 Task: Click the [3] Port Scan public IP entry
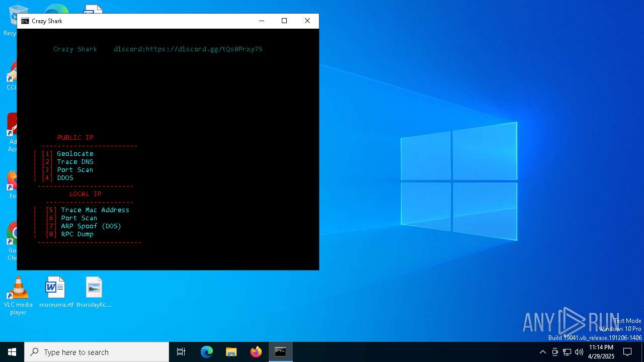coord(67,170)
